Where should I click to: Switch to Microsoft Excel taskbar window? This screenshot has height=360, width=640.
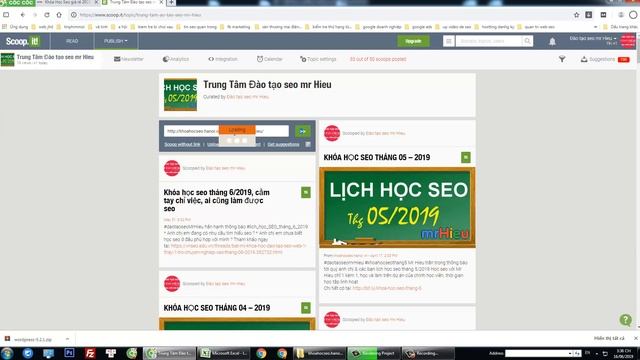223,353
